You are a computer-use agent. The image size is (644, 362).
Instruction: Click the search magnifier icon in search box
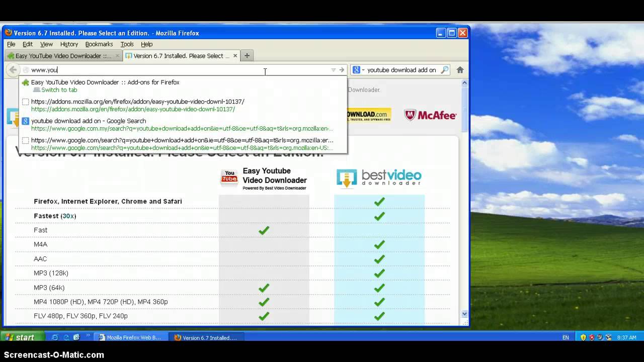[444, 70]
